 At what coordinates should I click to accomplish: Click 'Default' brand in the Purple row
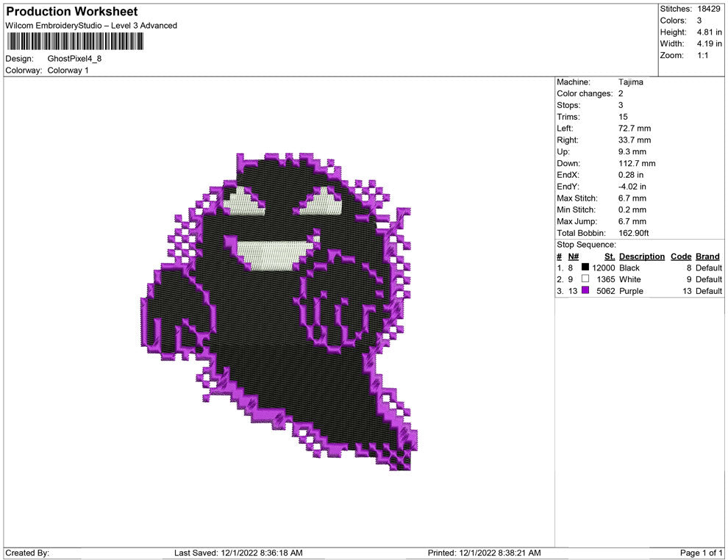click(x=708, y=291)
